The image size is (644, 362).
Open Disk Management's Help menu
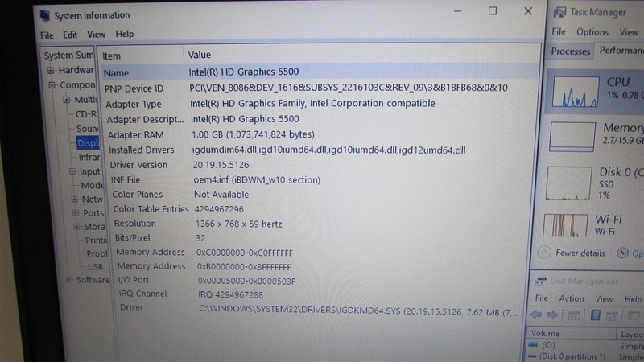click(x=633, y=299)
